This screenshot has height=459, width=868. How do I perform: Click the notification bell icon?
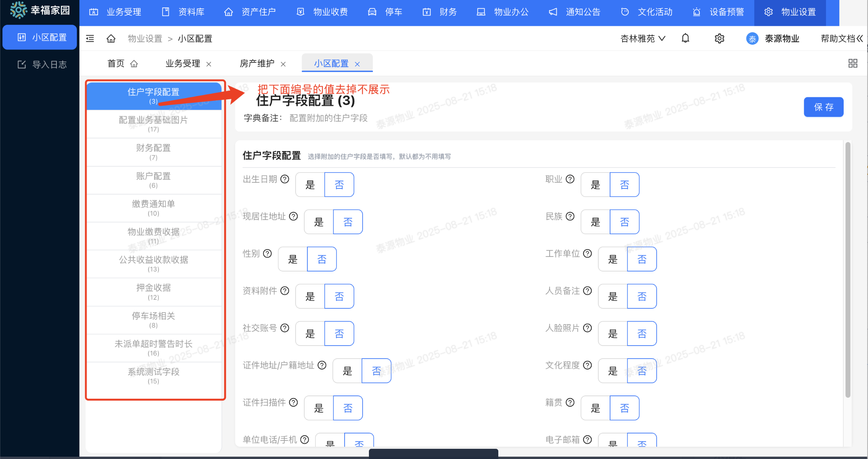pyautogui.click(x=685, y=38)
